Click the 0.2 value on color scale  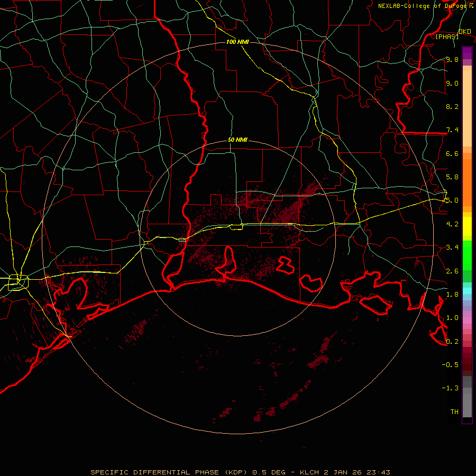[452, 341]
